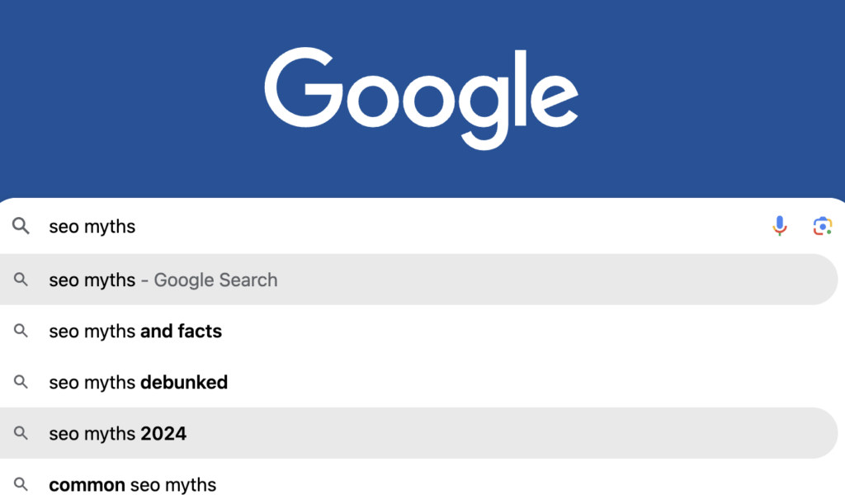845x504 pixels.
Task: Click the search icon next to 'seo myths and facts'
Action: click(21, 332)
